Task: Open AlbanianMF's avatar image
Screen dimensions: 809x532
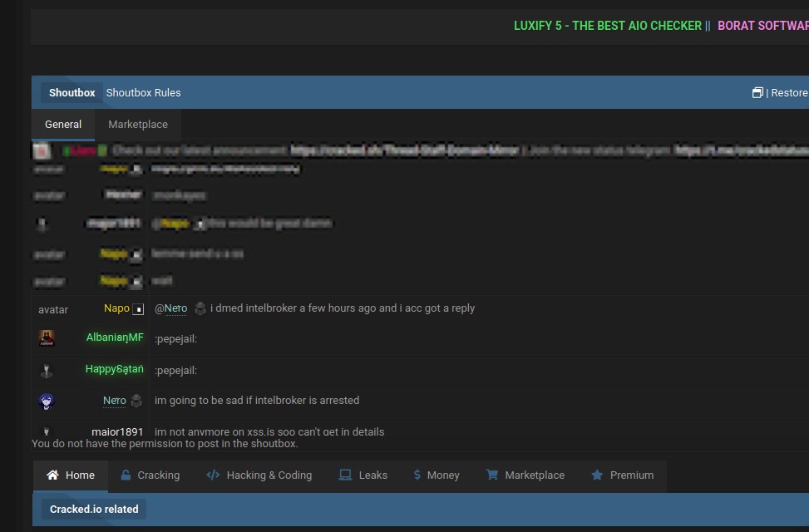Action: [47, 338]
